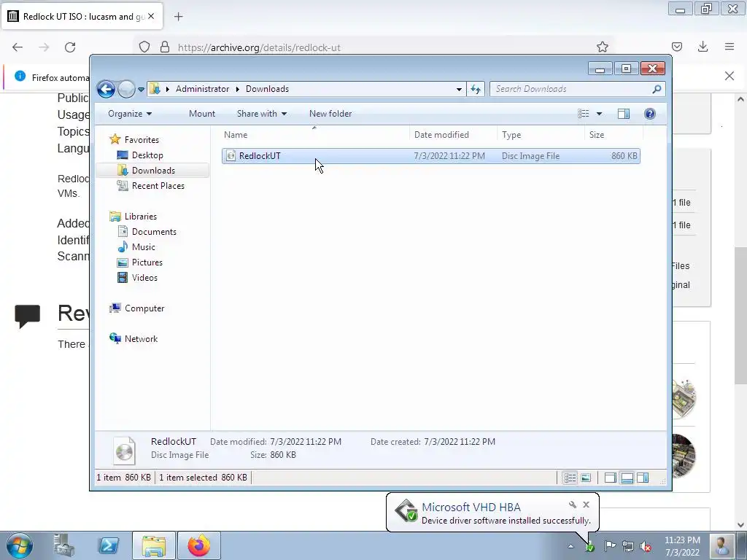This screenshot has width=747, height=560.
Task: Select Libraries in navigation pane
Action: click(x=141, y=217)
